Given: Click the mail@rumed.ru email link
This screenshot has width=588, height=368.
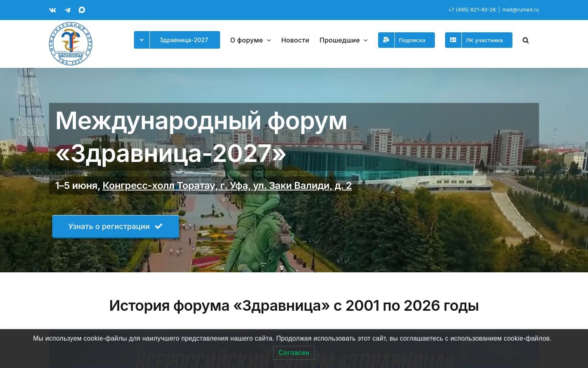Looking at the screenshot, I should (521, 10).
